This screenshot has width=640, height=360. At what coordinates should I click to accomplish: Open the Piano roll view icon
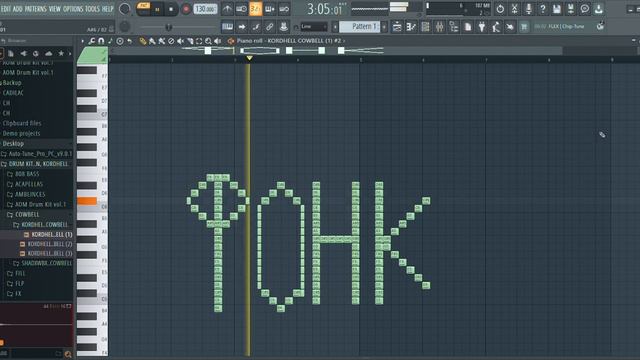click(411, 27)
